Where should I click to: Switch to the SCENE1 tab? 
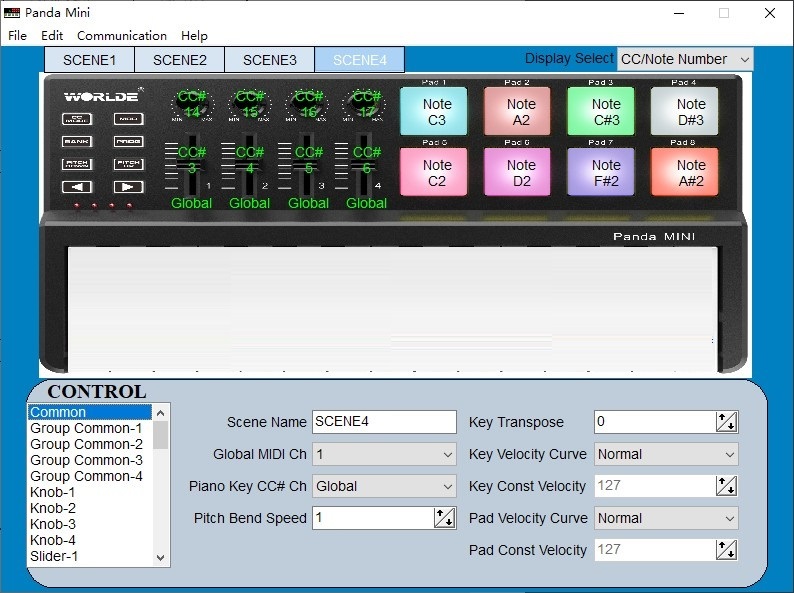tap(89, 60)
